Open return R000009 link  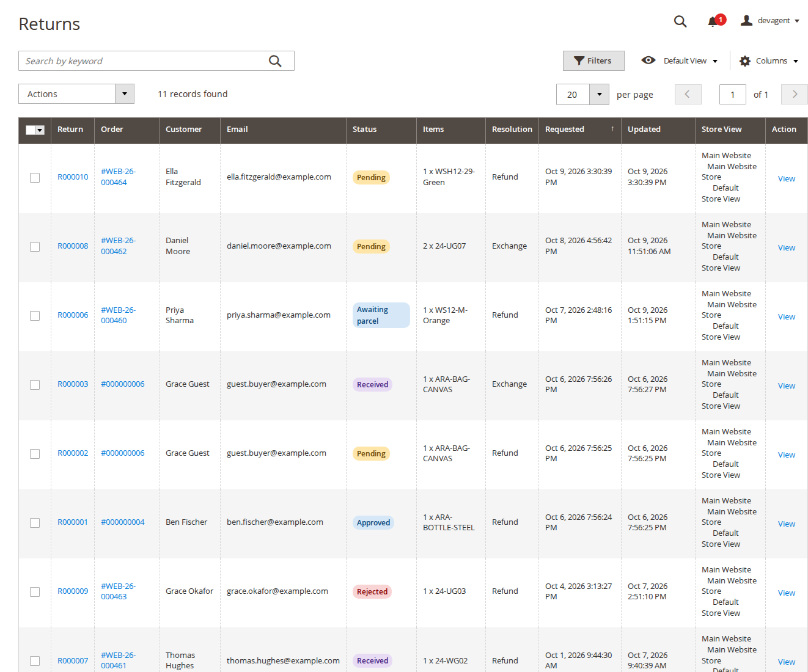click(x=73, y=591)
